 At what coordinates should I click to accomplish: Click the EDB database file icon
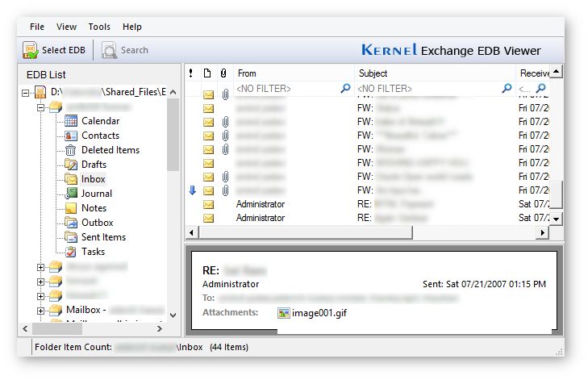pos(40,92)
